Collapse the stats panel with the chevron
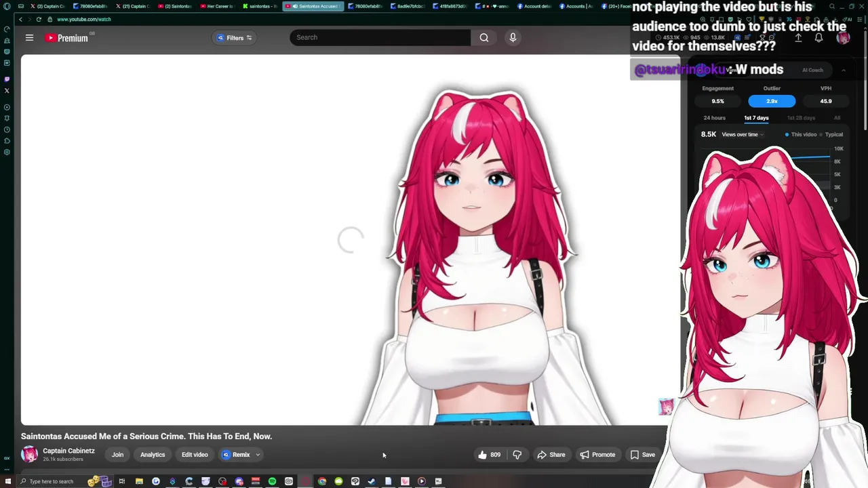 844,70
